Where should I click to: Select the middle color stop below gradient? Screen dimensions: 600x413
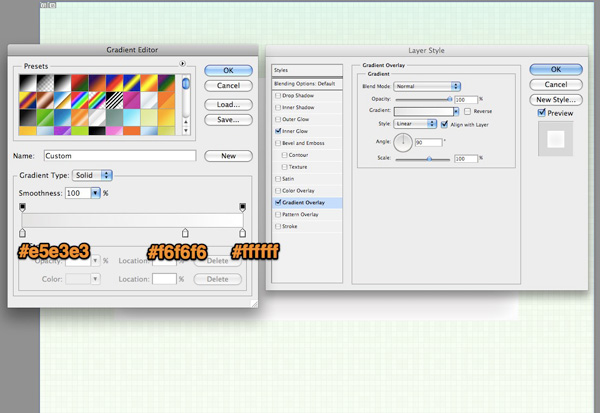185,233
